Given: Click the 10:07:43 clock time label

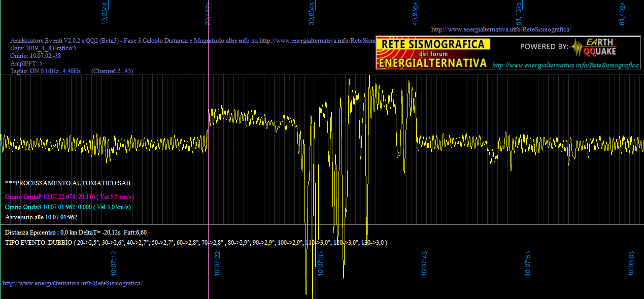Looking at the screenshot, I should pyautogui.click(x=424, y=263).
